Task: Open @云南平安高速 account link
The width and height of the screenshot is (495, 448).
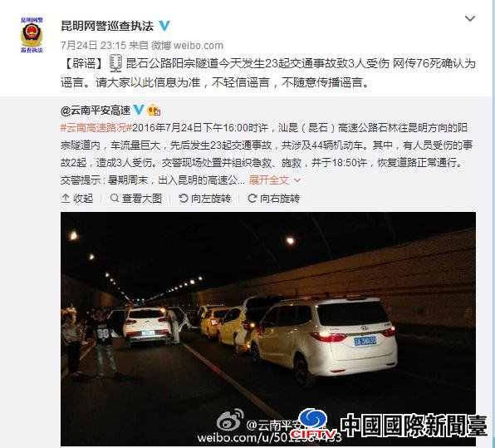Action: coord(96,111)
